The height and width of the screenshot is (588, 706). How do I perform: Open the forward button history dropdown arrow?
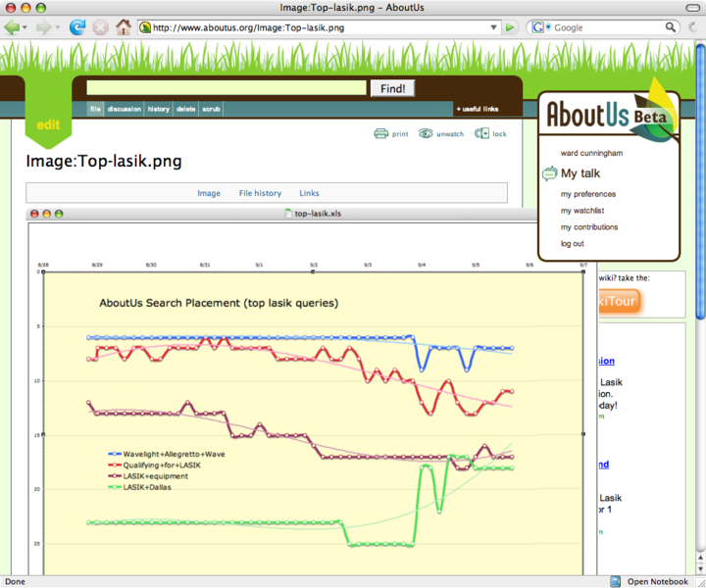57,27
